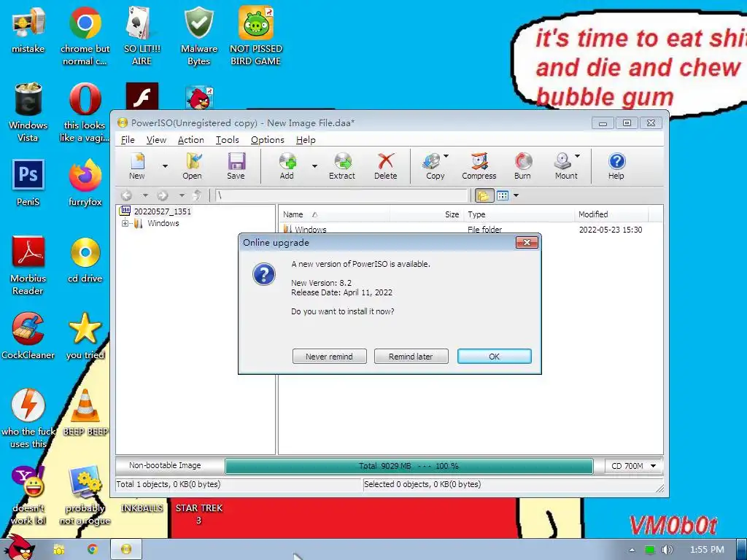Open the Options menu

(x=267, y=140)
